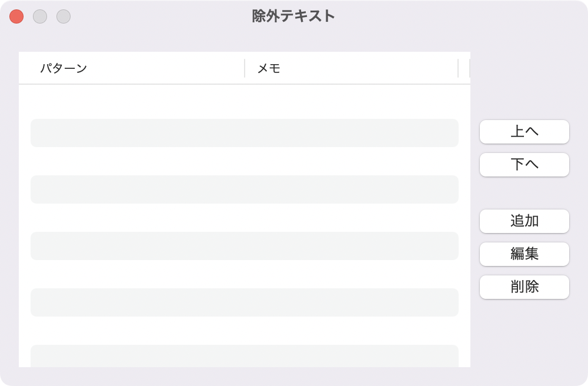Click the 上へ button

[x=524, y=132]
